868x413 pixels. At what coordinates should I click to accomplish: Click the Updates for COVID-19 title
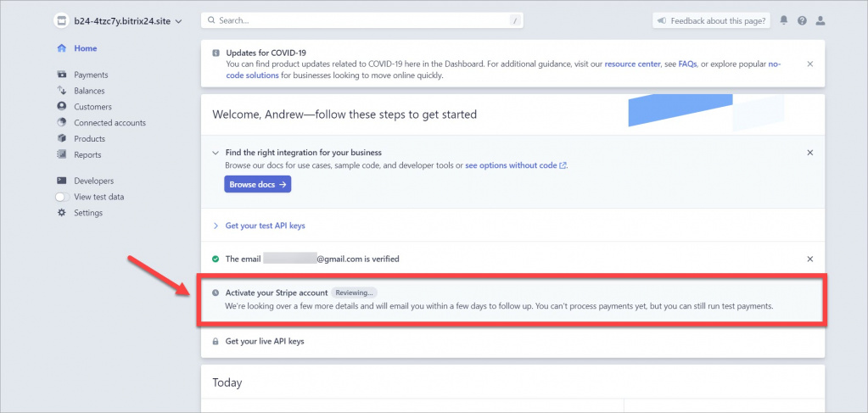266,53
